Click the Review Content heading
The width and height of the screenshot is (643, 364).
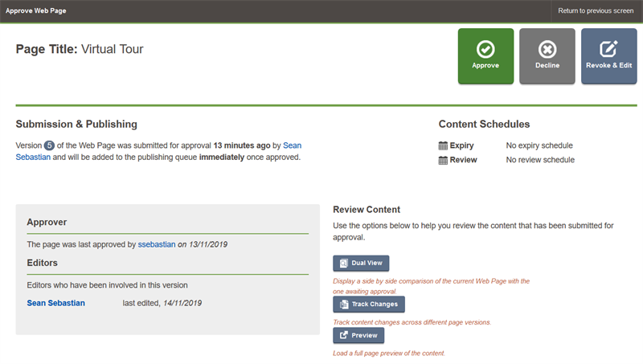coord(367,209)
